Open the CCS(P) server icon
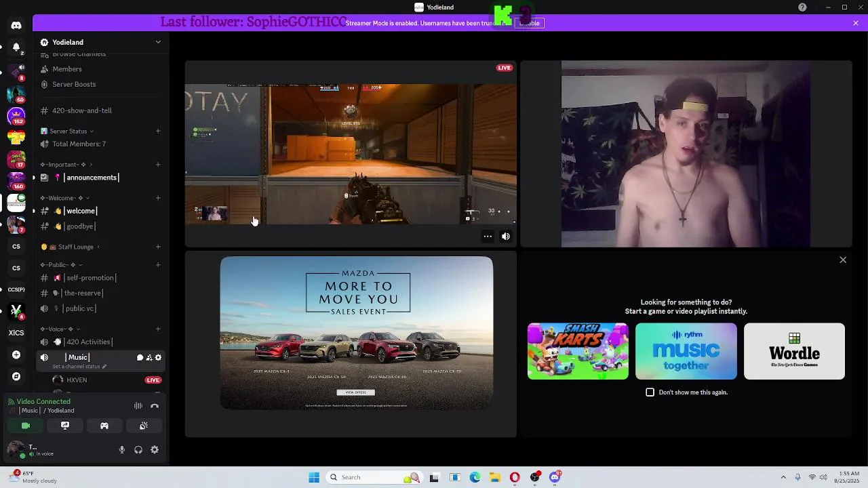868x488 pixels. tap(16, 289)
